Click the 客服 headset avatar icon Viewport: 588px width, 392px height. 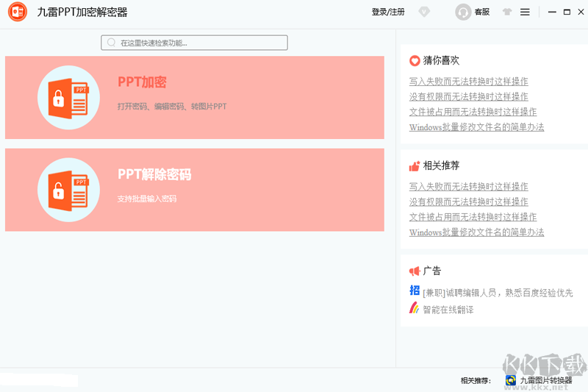463,12
